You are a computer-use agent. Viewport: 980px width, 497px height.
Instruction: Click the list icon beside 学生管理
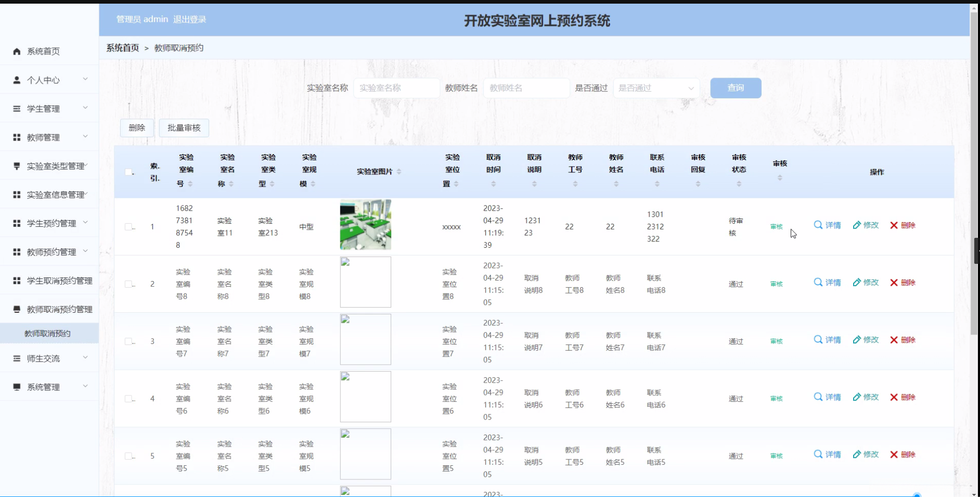(17, 108)
